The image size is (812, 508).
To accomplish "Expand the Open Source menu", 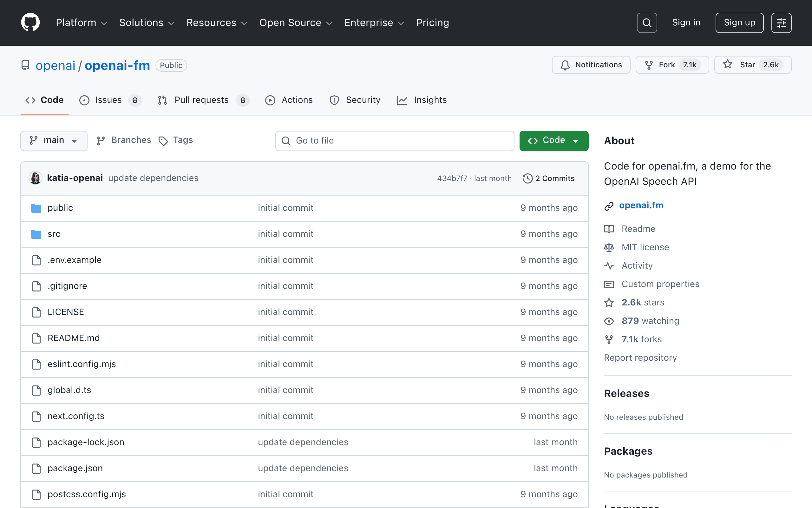I will [x=296, y=23].
